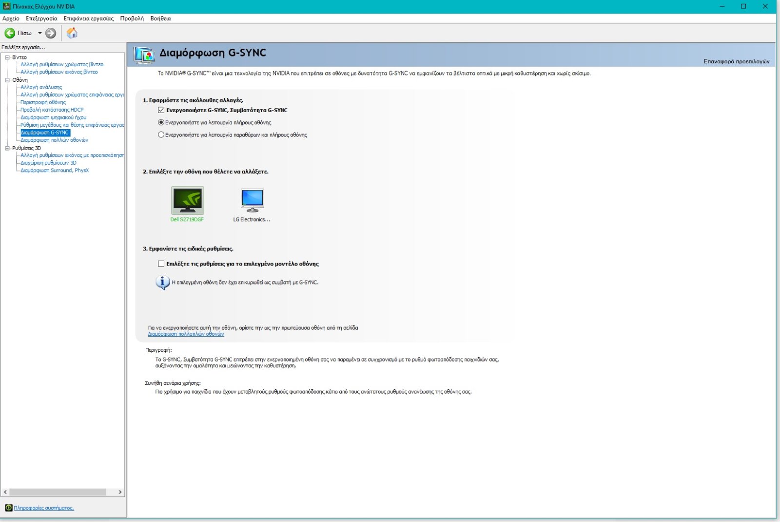Open Αλλαγή ρυθμίσεων εικόνας βίντεο
780x532 pixels.
(x=59, y=72)
